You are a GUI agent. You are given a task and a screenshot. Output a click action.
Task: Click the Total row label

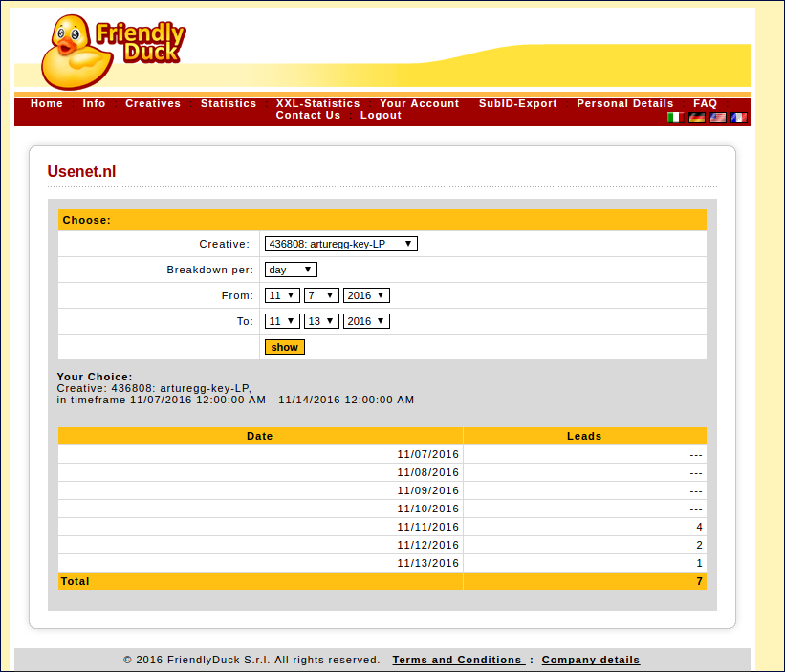click(76, 581)
